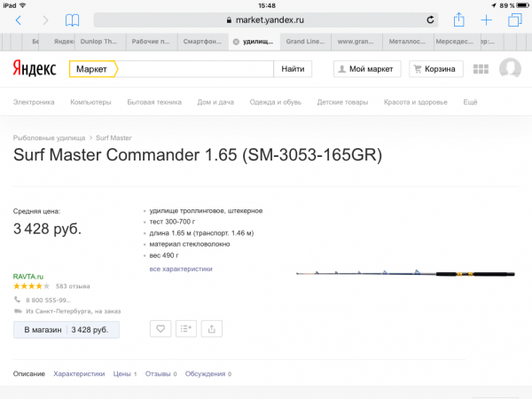
Task: Tap the phone number 8 800 555-99...
Action: (49, 301)
